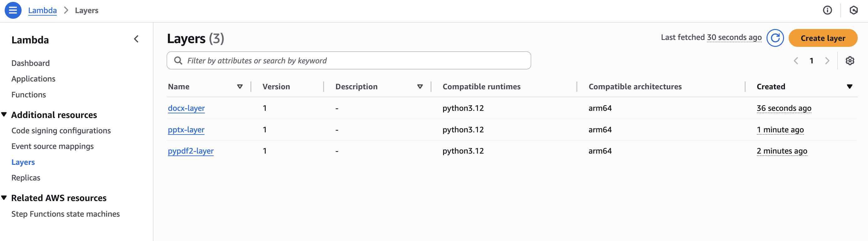Click page number 1 in pagination

(x=811, y=61)
